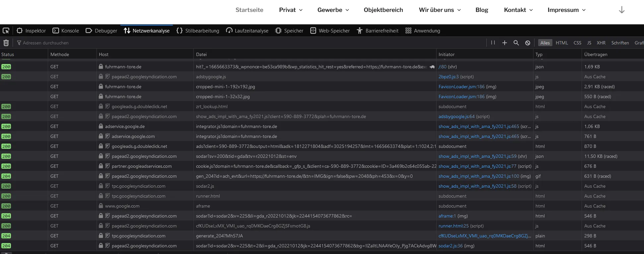
Task: Sort requests by the Methode column header
Action: (73, 54)
